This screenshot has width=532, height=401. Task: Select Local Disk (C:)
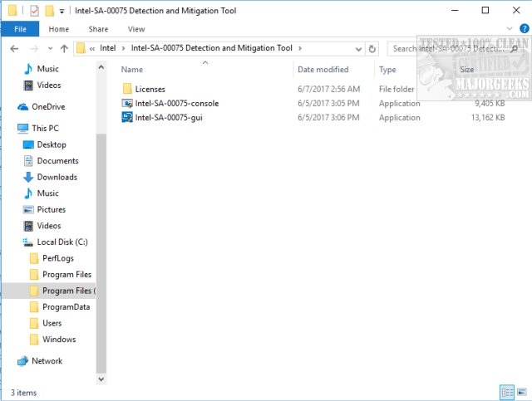[62, 242]
